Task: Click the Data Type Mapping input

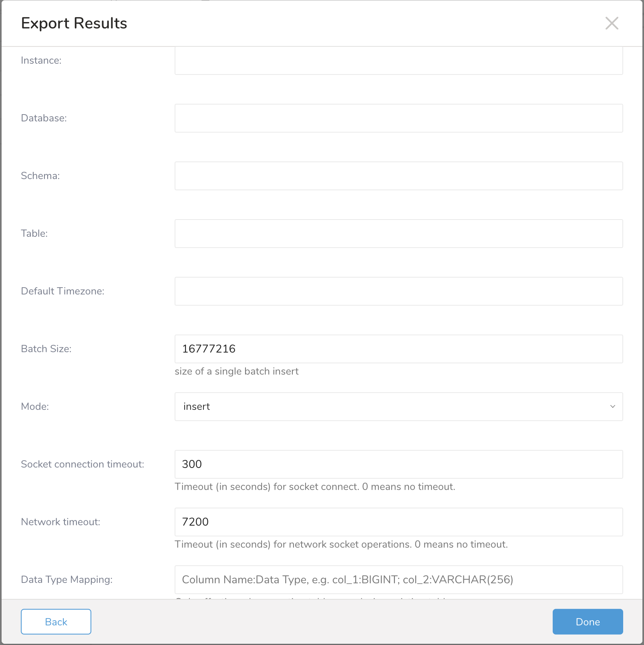Action: [398, 580]
